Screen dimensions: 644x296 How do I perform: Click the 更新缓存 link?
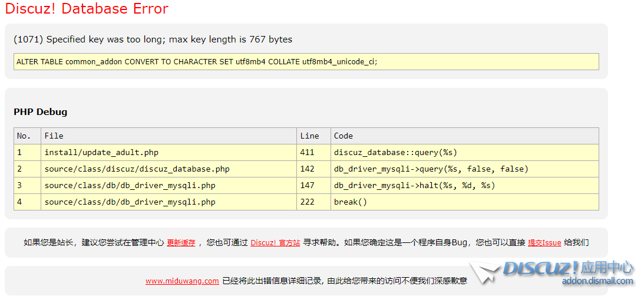pyautogui.click(x=181, y=242)
